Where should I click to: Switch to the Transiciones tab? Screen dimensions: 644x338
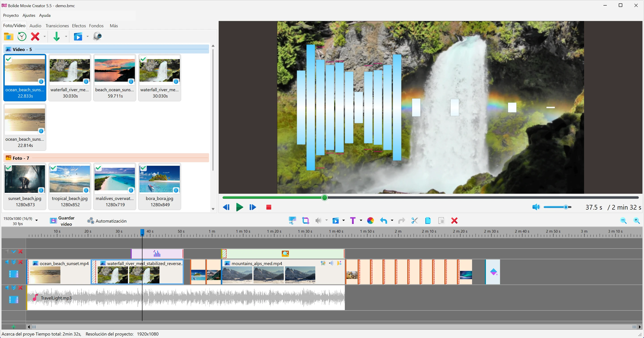tap(57, 26)
